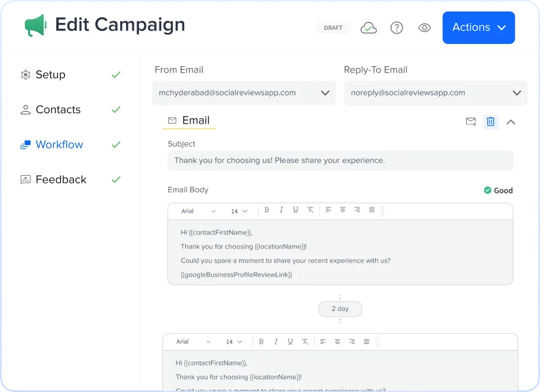
Task: Click the email Subject input field
Action: [340, 159]
